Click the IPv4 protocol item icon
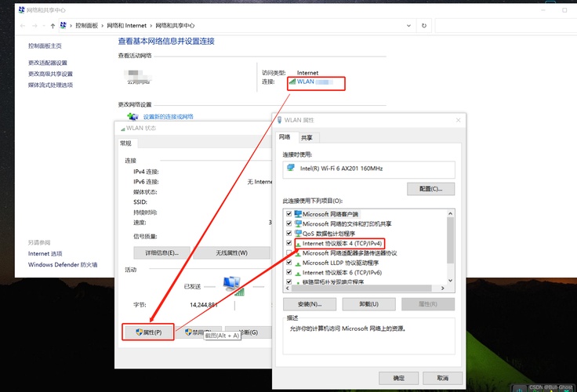The image size is (577, 392). click(298, 243)
